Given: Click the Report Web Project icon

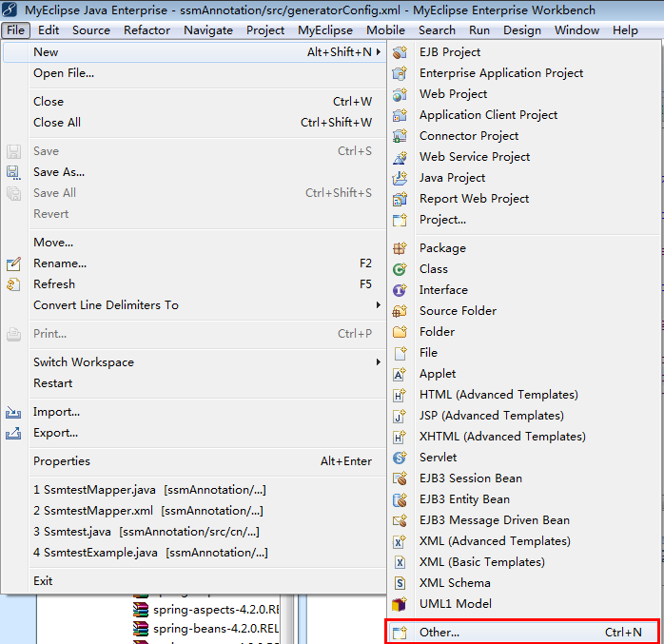Looking at the screenshot, I should (400, 199).
